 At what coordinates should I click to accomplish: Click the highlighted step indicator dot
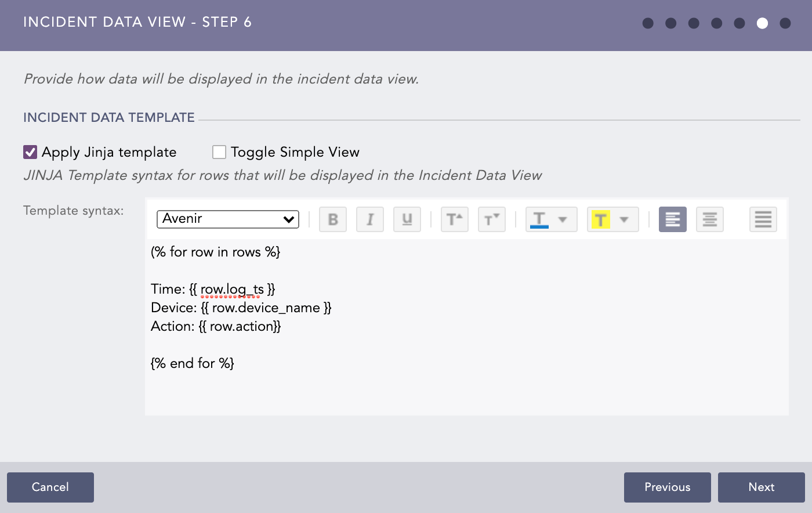point(762,23)
